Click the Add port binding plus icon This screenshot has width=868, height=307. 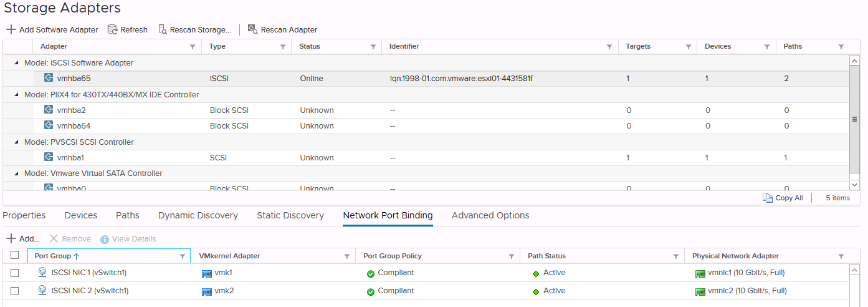11,239
